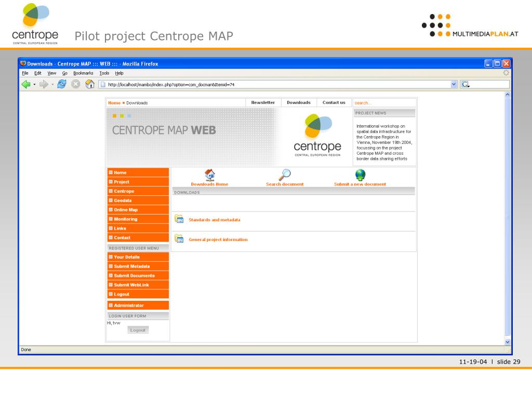Open the Go menu
The height and width of the screenshot is (399, 532).
64,73
